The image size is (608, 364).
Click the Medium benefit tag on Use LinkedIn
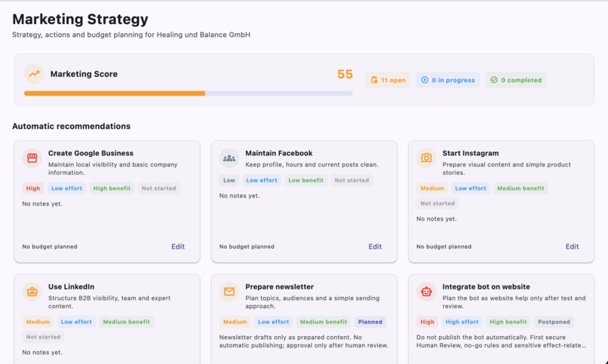point(127,322)
